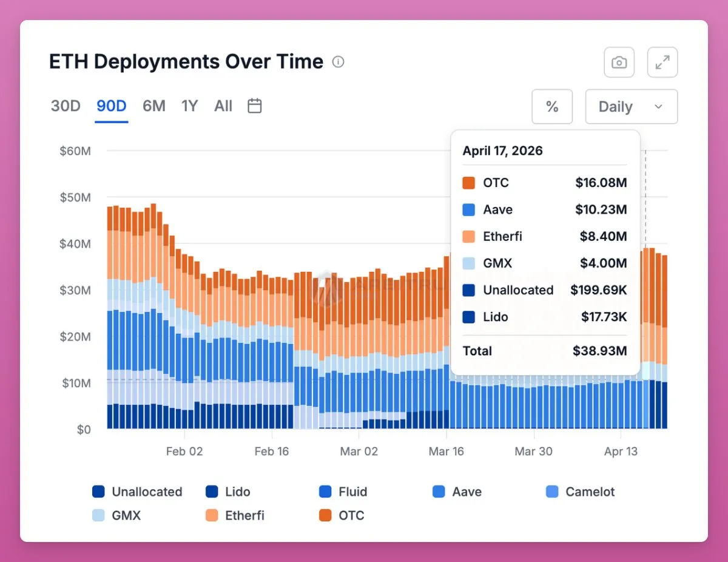Show All time range data
The width and height of the screenshot is (728, 562).
tap(223, 106)
